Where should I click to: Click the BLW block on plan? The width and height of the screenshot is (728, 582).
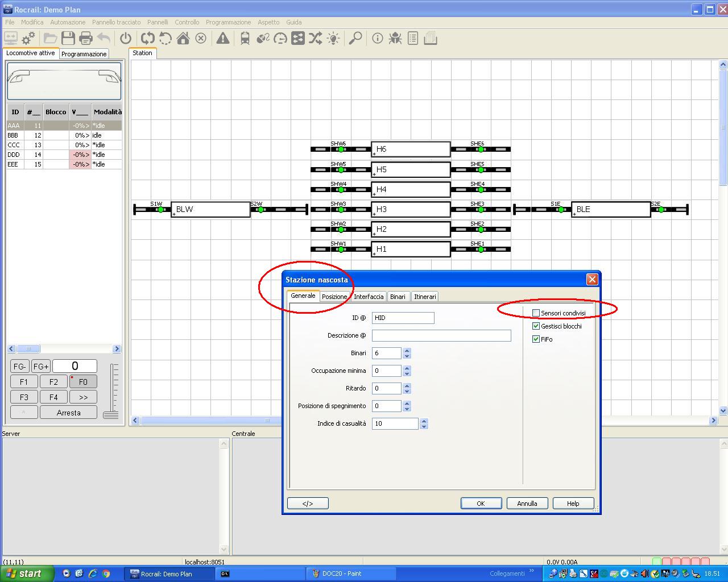coord(210,209)
